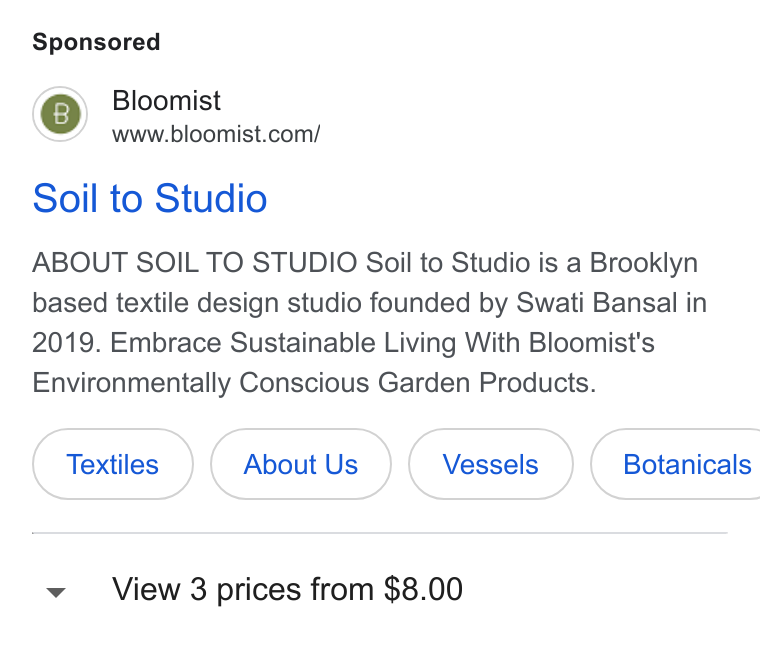Click the Sponsored label
760x650 pixels.
click(x=96, y=42)
